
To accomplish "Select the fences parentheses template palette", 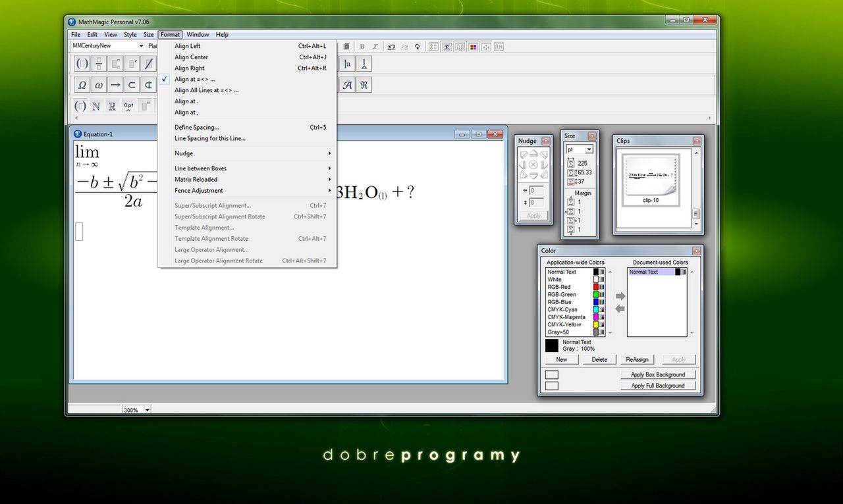I will 82,64.
